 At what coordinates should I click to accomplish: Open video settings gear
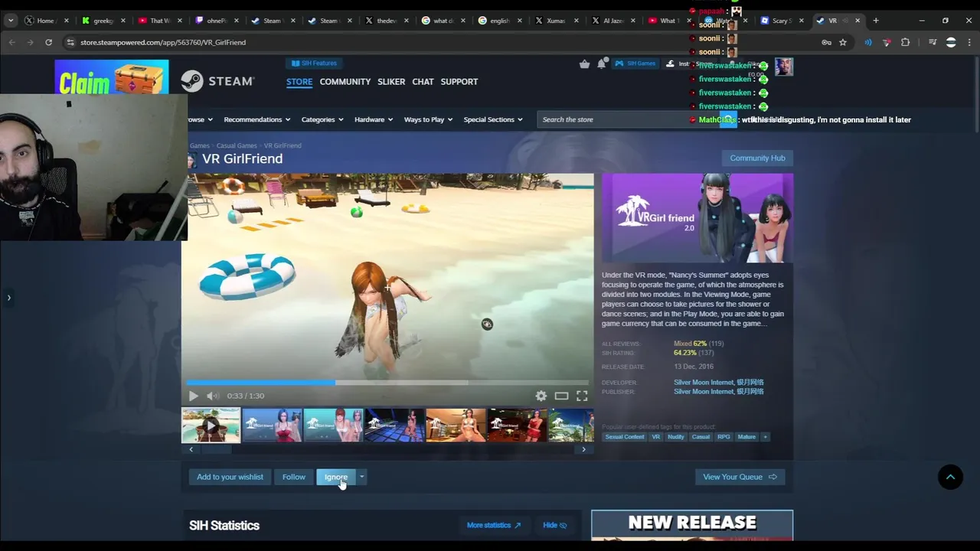[x=541, y=396]
